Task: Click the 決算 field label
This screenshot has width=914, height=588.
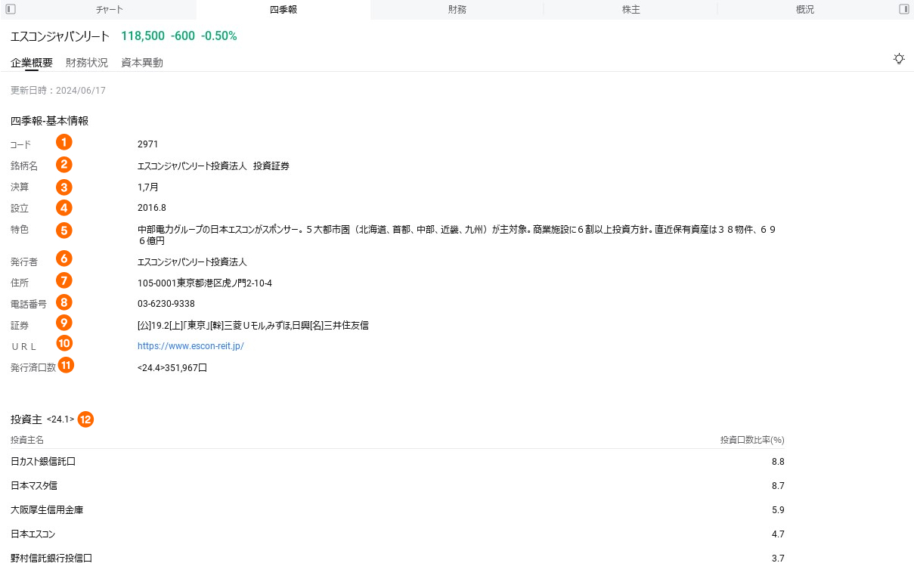Action: [x=20, y=187]
